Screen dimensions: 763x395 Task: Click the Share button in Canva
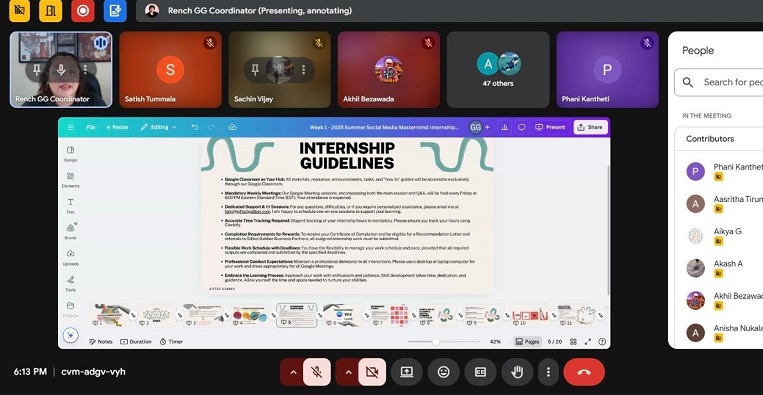click(591, 127)
